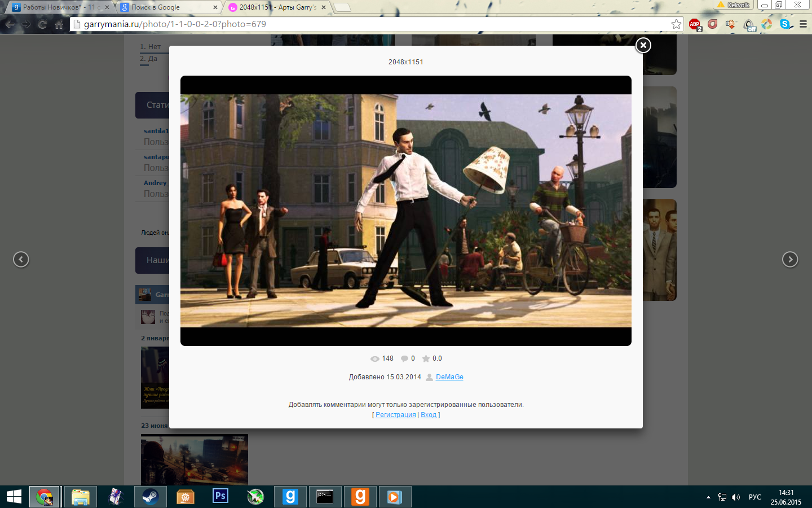
Task: Open a new browser tab
Action: 342,7
